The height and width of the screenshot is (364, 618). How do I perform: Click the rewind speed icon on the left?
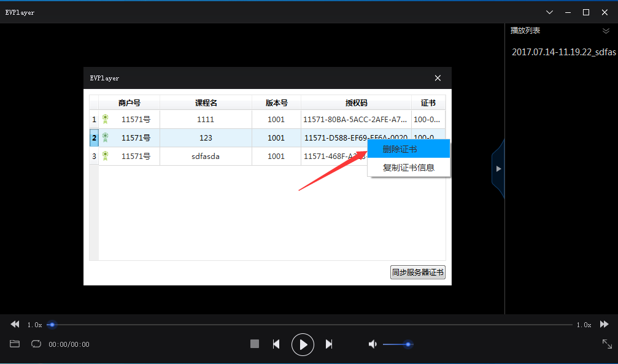15,324
